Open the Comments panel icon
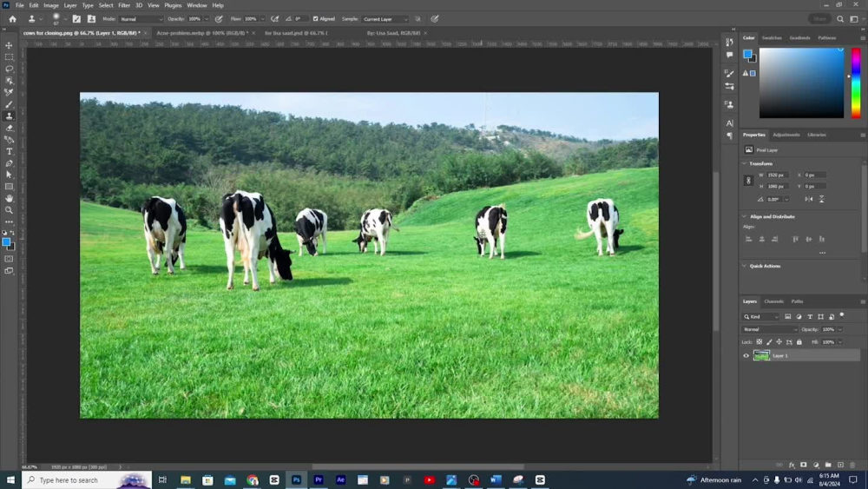 pyautogui.click(x=730, y=55)
